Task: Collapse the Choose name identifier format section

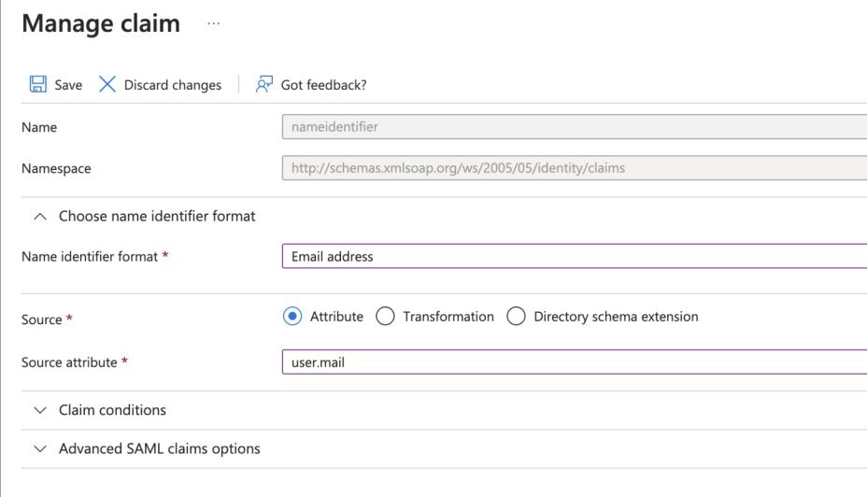Action: pyautogui.click(x=157, y=217)
